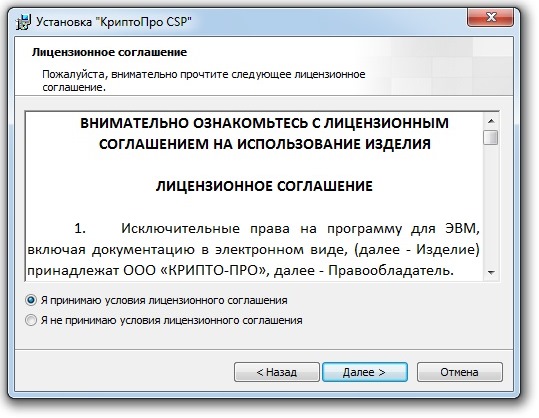The height and width of the screenshot is (418, 539).
Task: Click the centered 'ЛИЦЕНЗИОННОЕ СОГЛАШЕНИЕ' heading in text box
Action: 264,186
